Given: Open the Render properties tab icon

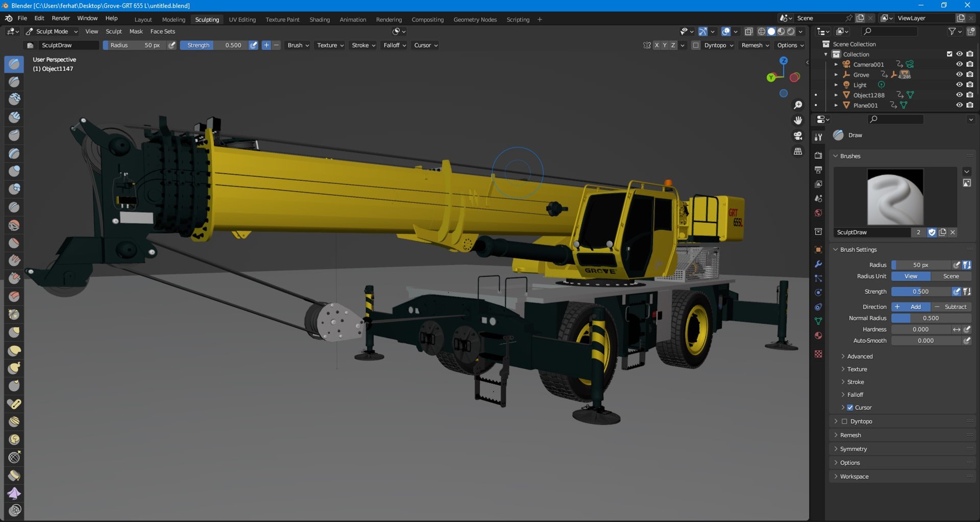Looking at the screenshot, I should click(818, 155).
